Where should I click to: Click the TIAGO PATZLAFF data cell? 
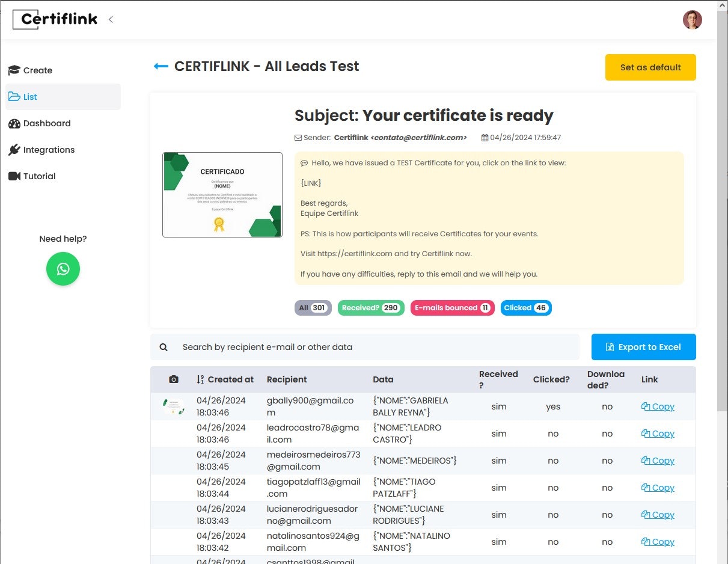pos(404,488)
